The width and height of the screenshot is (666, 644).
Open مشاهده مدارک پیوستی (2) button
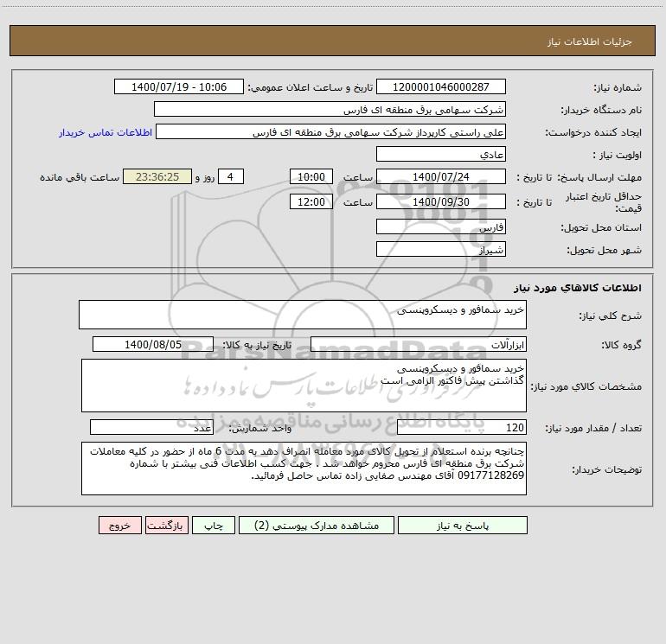click(317, 525)
